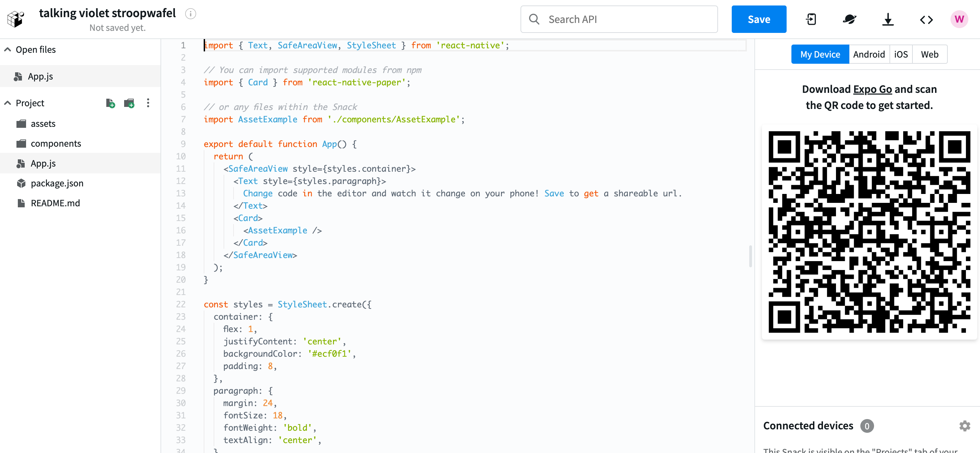
Task: Switch preview to Android
Action: (869, 54)
